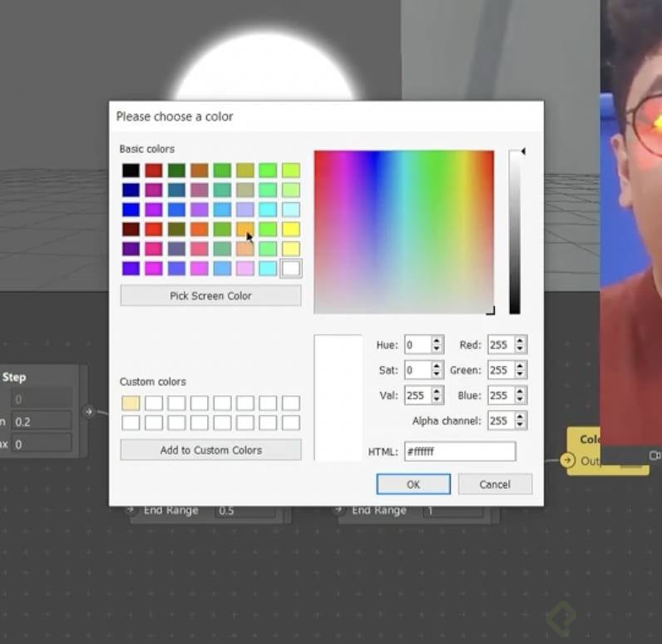This screenshot has width=662, height=644.
Task: Increase Red with the up arrow
Action: (520, 340)
